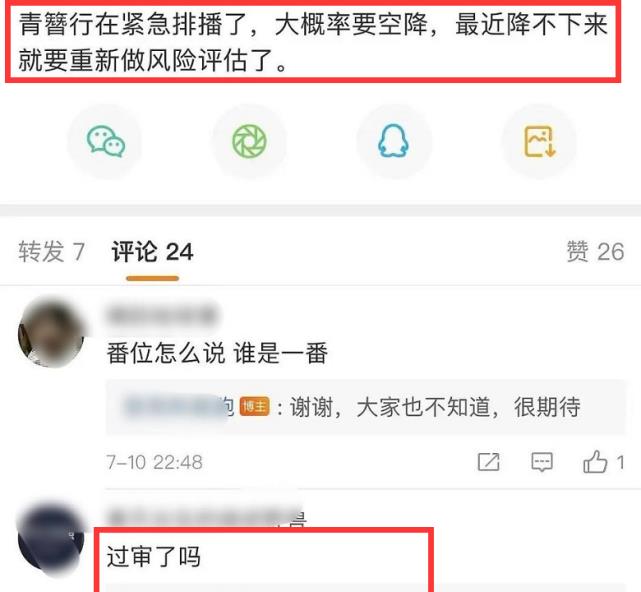Open first commenter's blurred avatar
Viewport: 641px width, 592px height.
pos(51,332)
